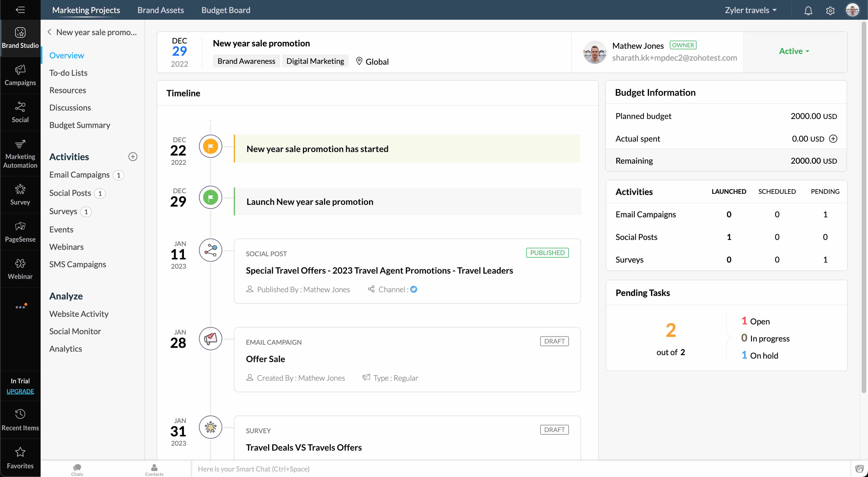Switch to Budget Board tab
This screenshot has width=868, height=477.
coord(225,10)
